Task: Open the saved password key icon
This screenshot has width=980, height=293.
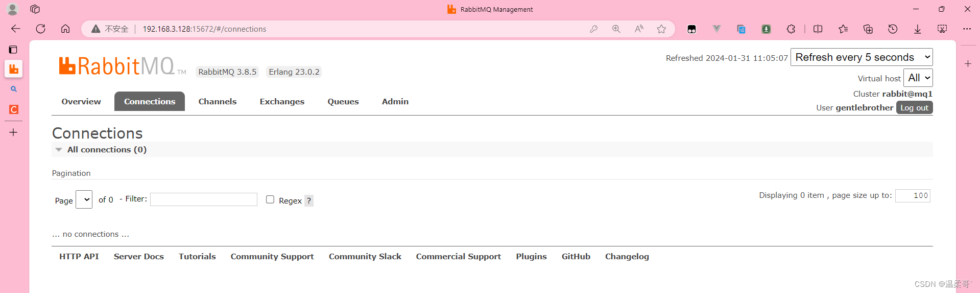Action: (593, 29)
